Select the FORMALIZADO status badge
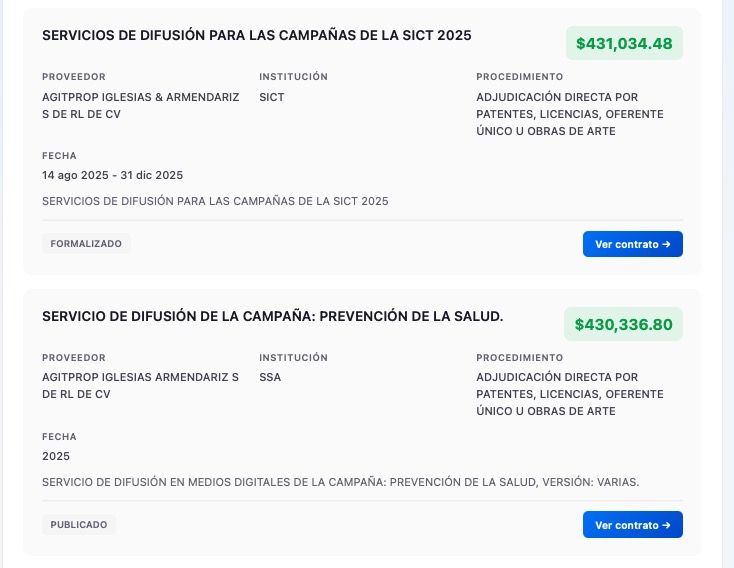 (86, 243)
